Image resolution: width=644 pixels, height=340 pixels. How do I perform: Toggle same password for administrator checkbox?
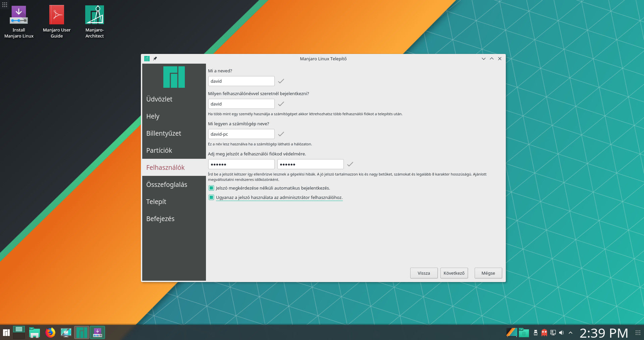[211, 197]
